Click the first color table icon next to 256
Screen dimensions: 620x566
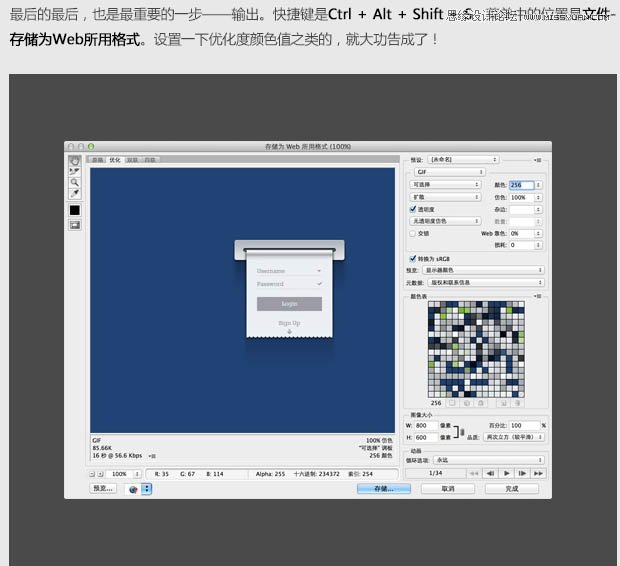(x=452, y=403)
